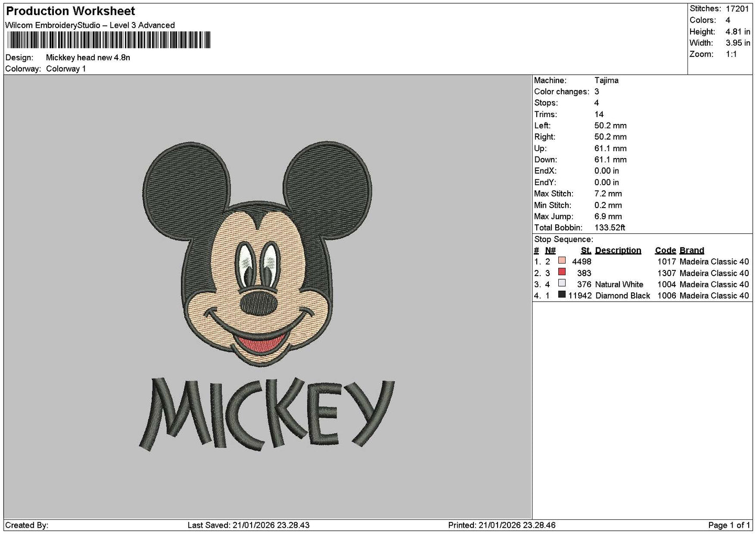Click 'Natural White' description text
The image size is (756, 534).
tap(619, 285)
